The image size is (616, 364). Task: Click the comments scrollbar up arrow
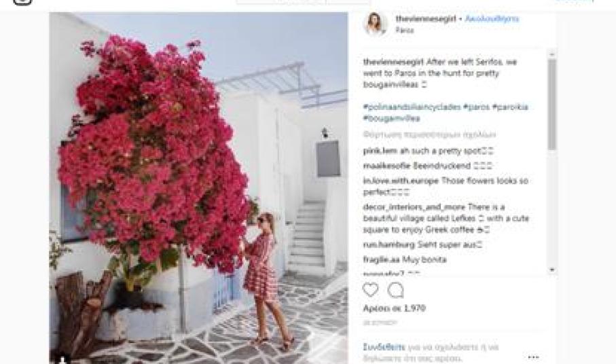551,54
